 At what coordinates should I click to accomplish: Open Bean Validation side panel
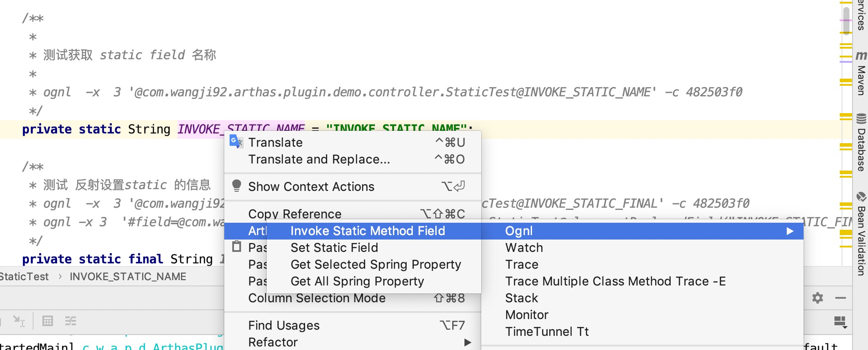861,234
